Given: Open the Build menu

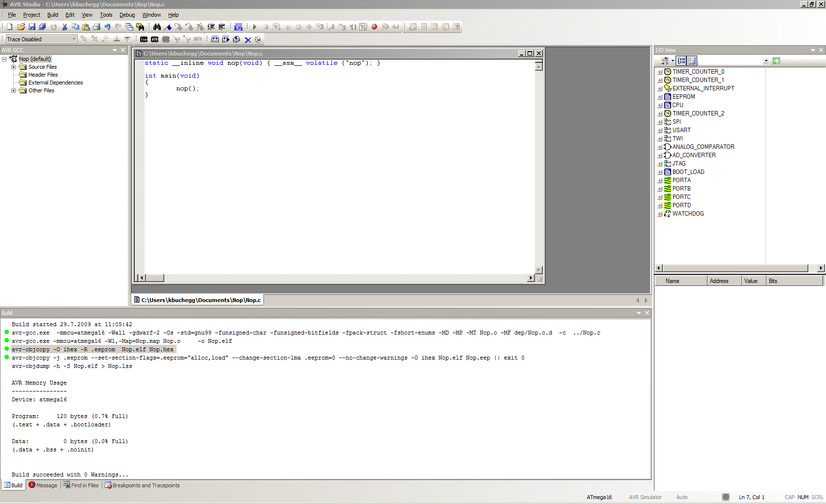Looking at the screenshot, I should pyautogui.click(x=53, y=15).
